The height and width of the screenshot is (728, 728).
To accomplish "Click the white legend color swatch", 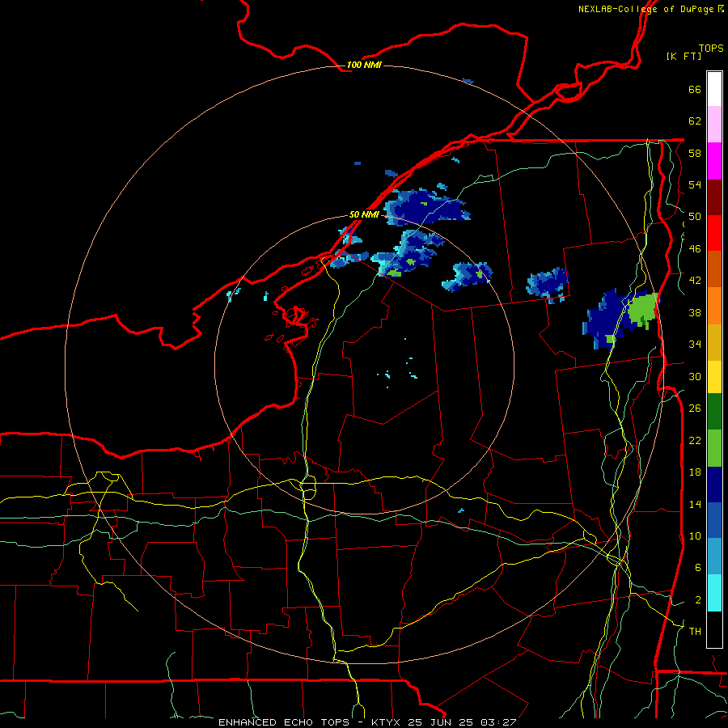I will tap(714, 89).
